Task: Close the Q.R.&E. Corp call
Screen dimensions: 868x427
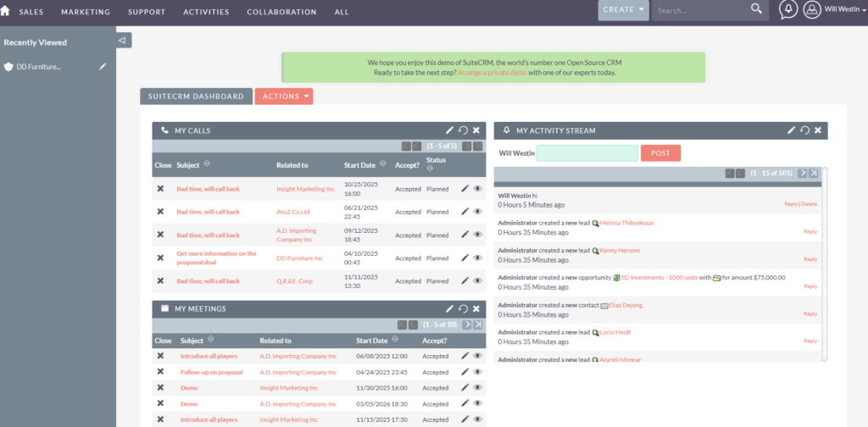Action: coord(160,280)
